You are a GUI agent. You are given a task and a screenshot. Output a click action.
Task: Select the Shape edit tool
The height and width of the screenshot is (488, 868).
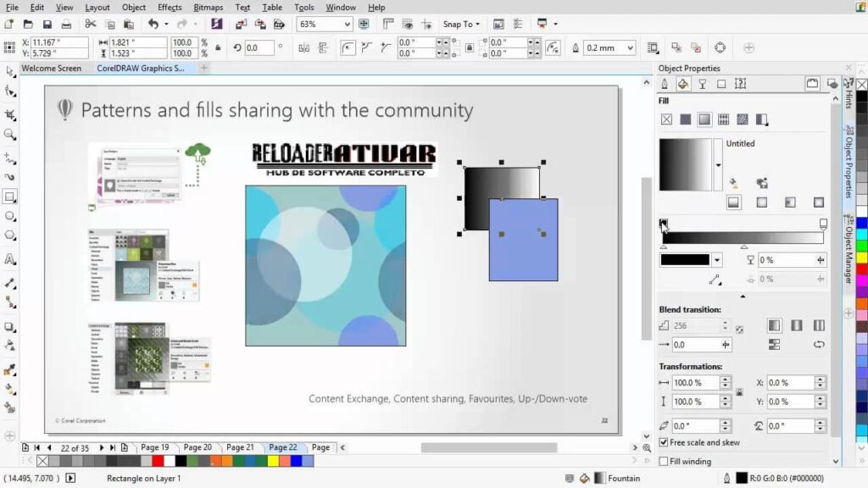(x=10, y=91)
